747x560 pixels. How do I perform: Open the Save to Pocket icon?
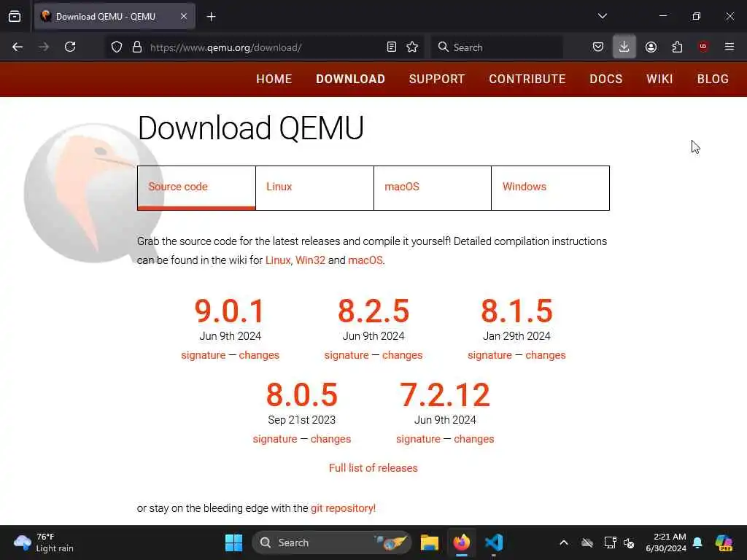598,47
